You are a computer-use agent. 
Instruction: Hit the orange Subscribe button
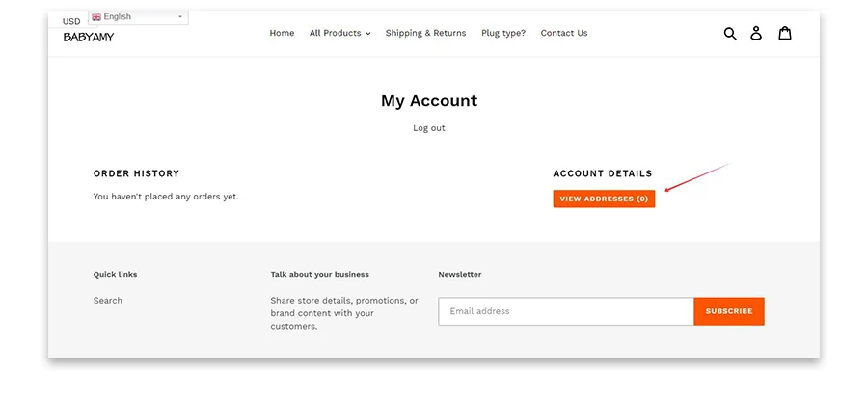(x=729, y=311)
